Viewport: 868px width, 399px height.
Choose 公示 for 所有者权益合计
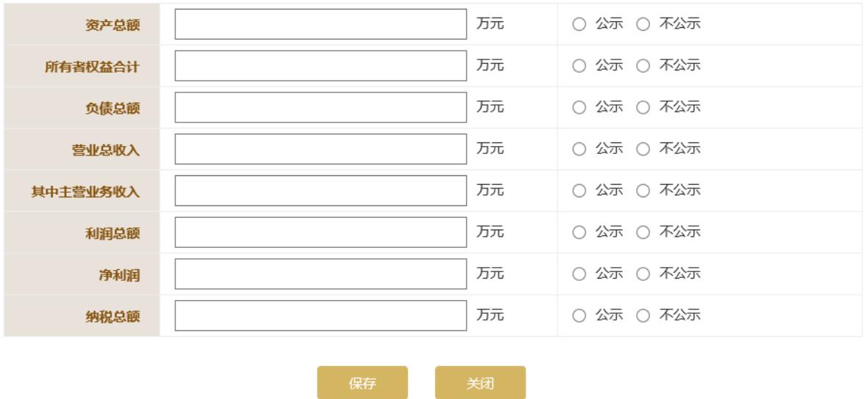tap(578, 66)
